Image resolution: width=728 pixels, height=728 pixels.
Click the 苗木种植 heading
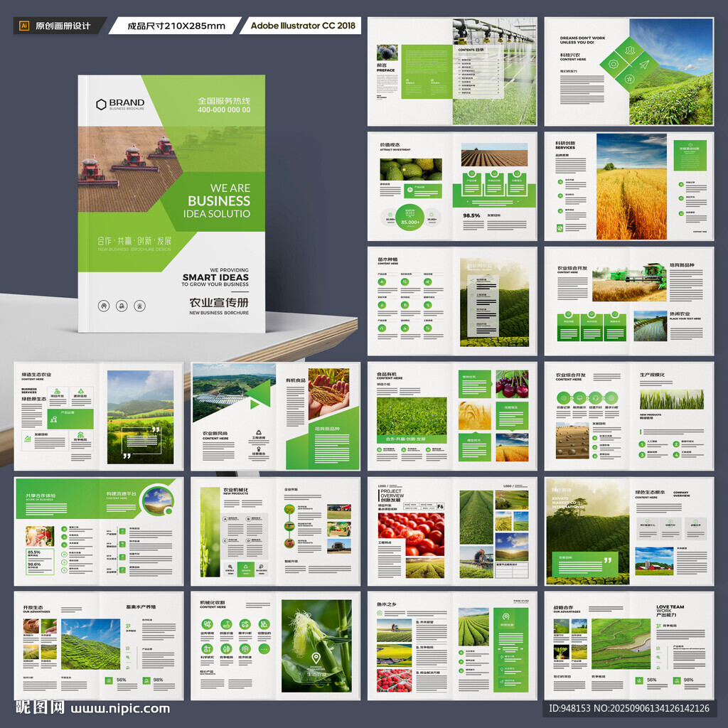pos(387,259)
